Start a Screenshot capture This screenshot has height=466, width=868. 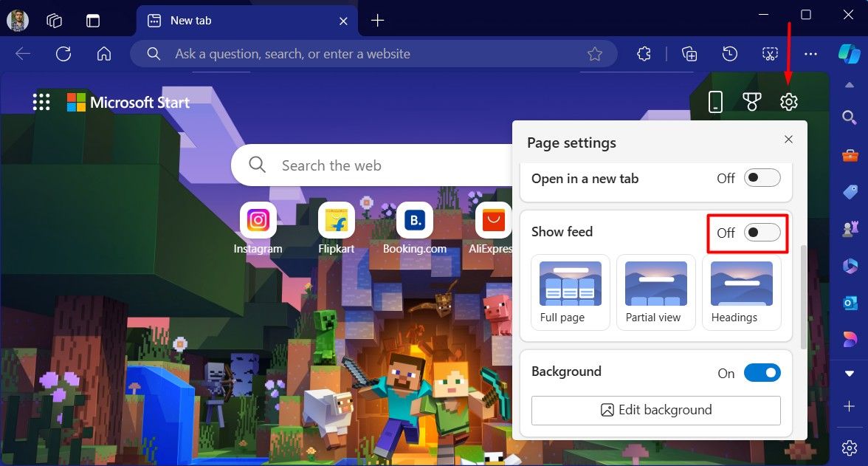point(770,54)
